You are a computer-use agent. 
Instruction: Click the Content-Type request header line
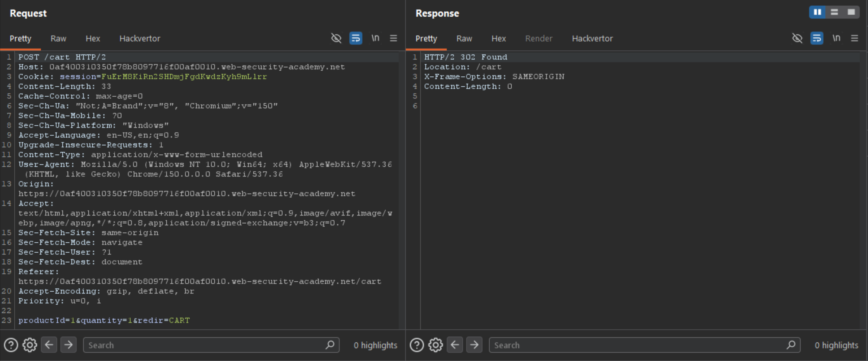point(140,155)
